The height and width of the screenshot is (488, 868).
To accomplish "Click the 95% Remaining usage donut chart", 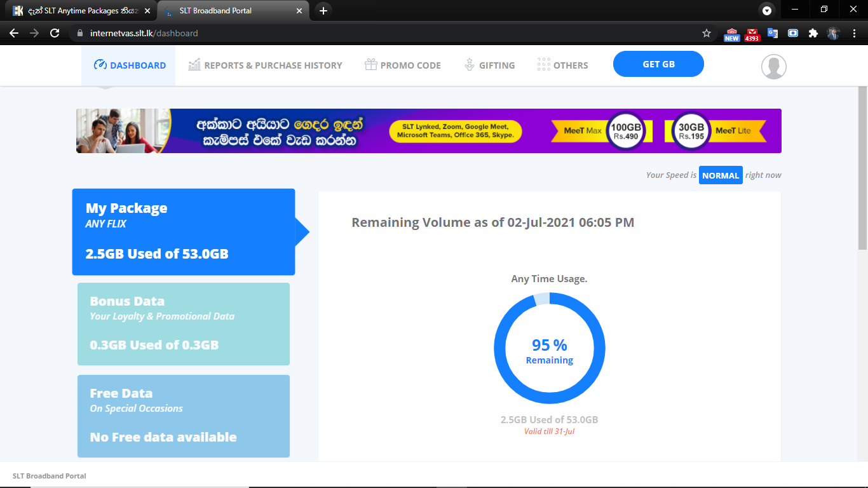I will click(550, 348).
